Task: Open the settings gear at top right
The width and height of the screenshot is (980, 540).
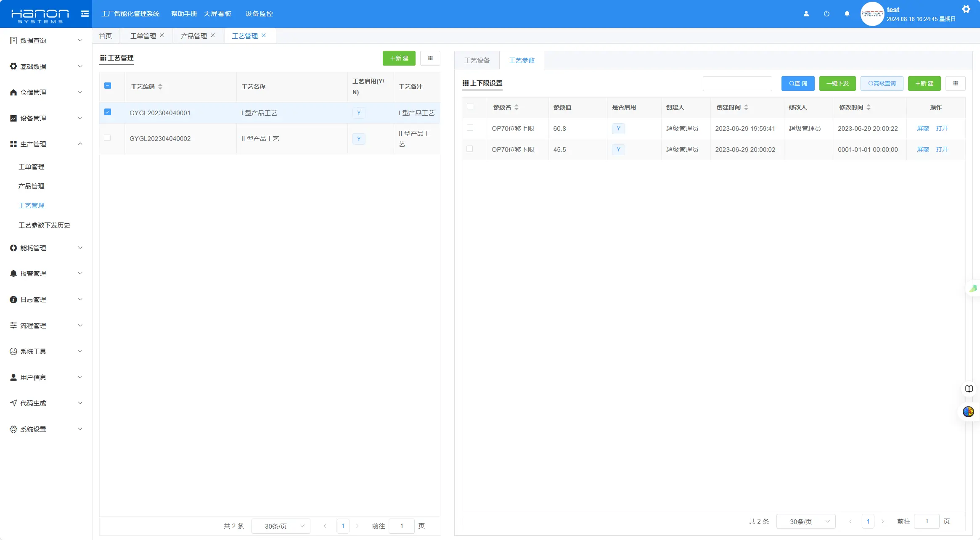Action: pos(966,9)
